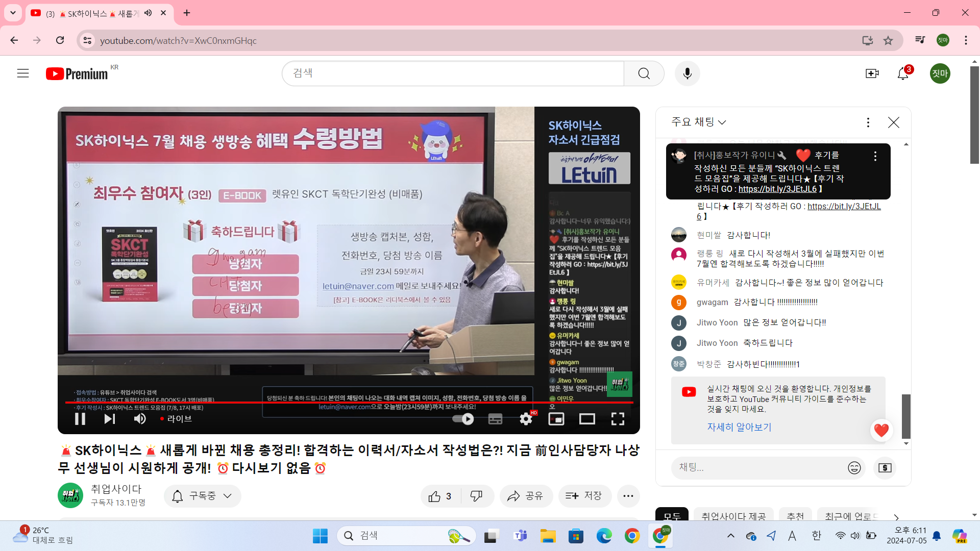Open the 자세히 알아보기 link
The image size is (980, 551).
pyautogui.click(x=739, y=427)
